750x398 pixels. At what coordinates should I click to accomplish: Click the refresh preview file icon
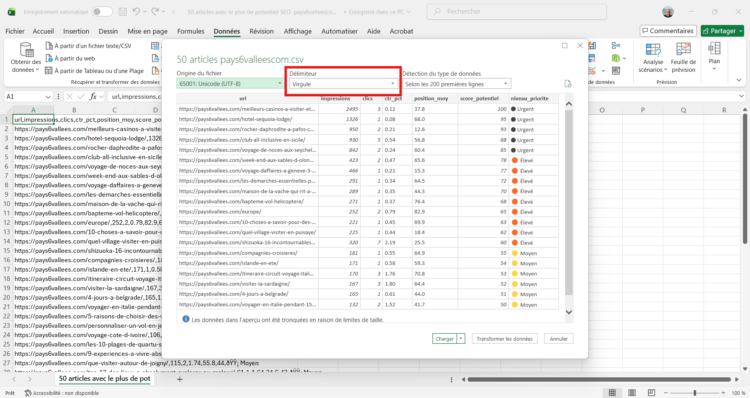coord(568,84)
